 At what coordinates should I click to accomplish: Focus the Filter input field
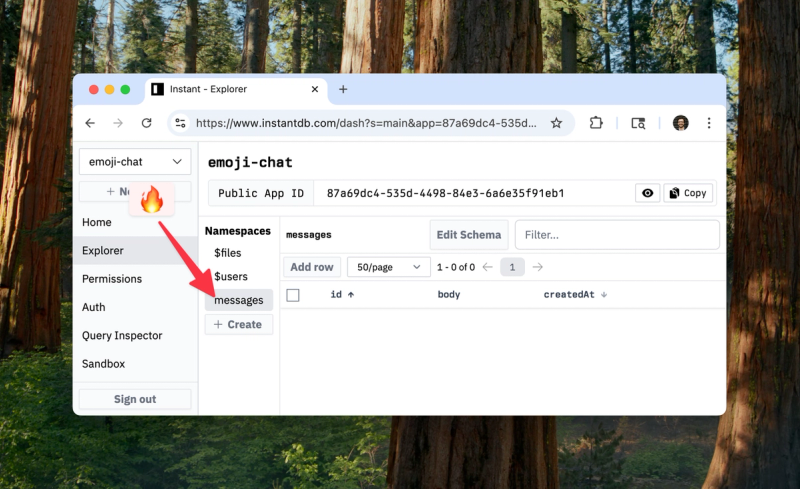[x=617, y=235]
